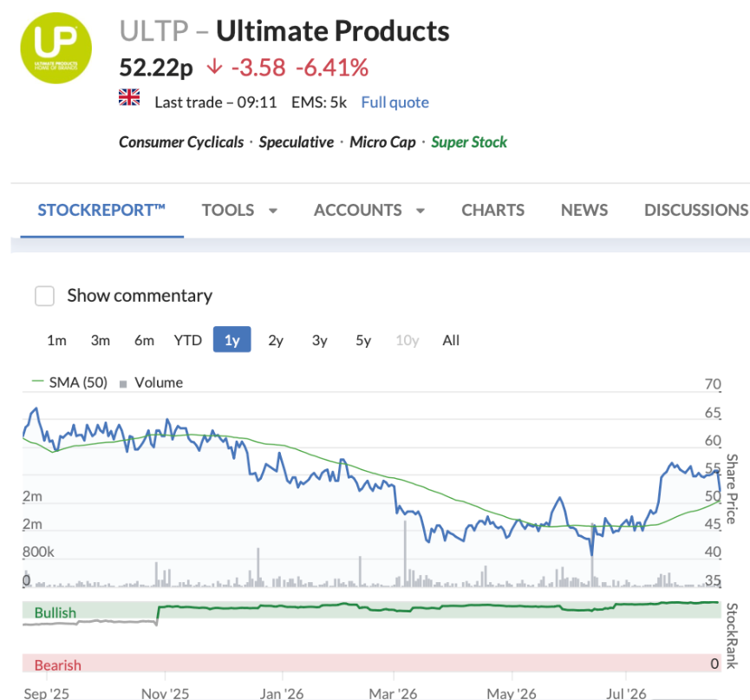
Task: Go to the News tab
Action: 584,210
